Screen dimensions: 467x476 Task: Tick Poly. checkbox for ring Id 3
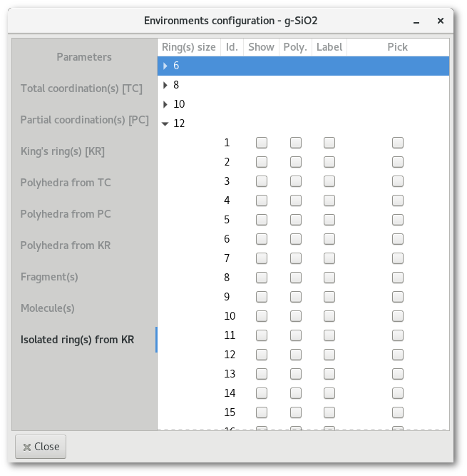tap(296, 181)
